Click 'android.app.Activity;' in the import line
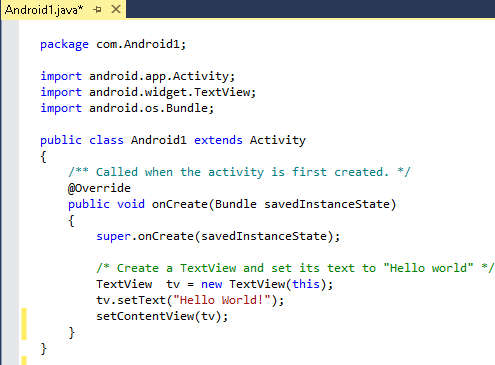The height and width of the screenshot is (365, 495). (x=162, y=76)
